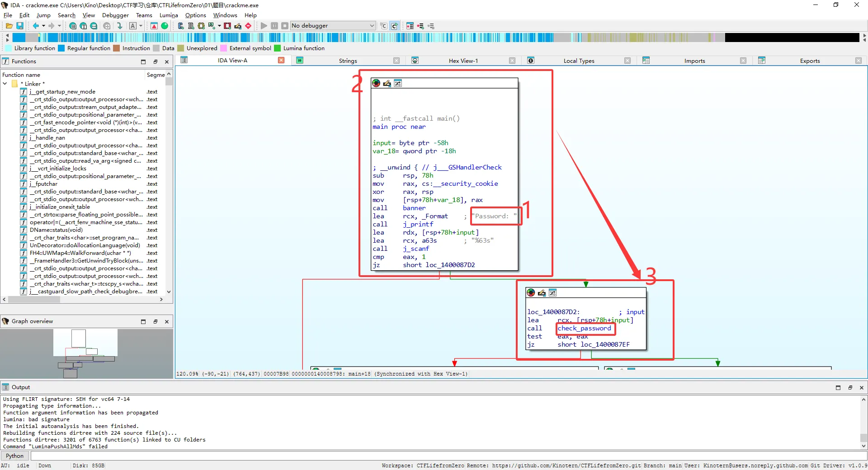This screenshot has height=470, width=868.
Task: Switch to the Imports tab
Action: (694, 61)
